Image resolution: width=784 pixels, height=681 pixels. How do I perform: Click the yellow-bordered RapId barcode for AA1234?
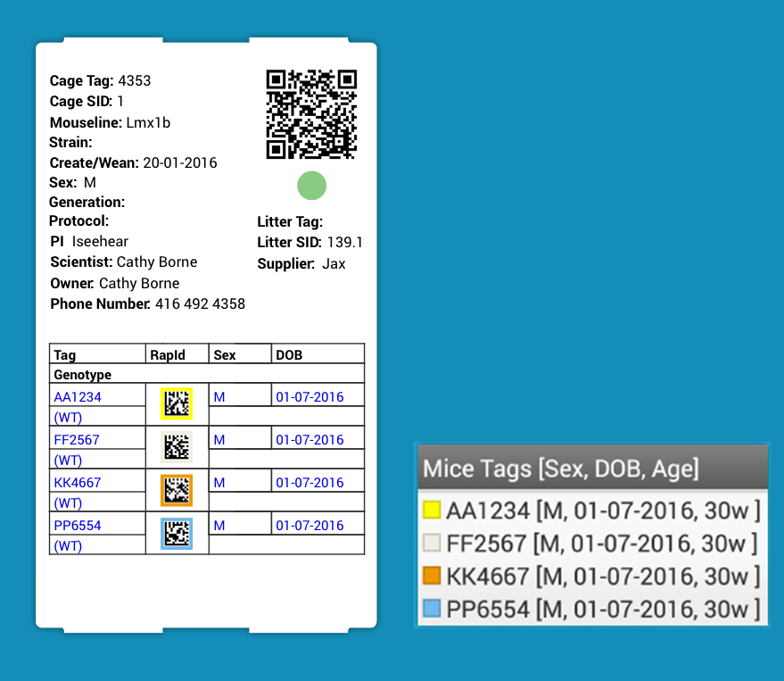click(x=177, y=404)
